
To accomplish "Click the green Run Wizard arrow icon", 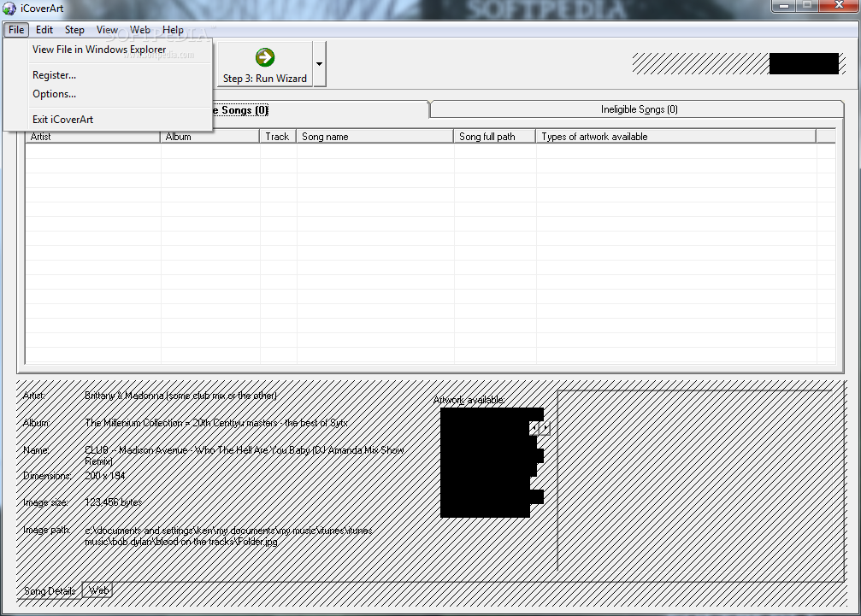I will pos(265,57).
